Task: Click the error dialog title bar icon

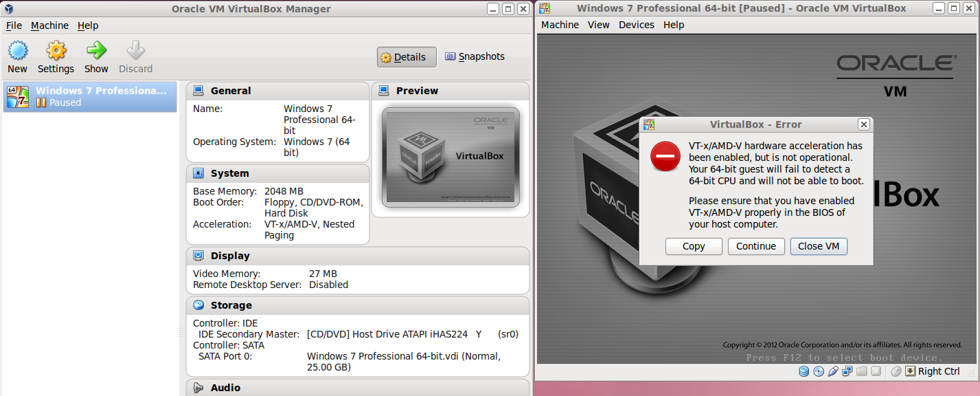Action: 648,124
